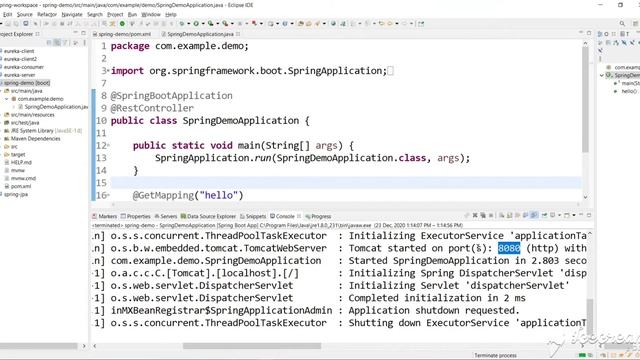Open the Navigate menu
This screenshot has width=640, height=360.
pos(72,14)
